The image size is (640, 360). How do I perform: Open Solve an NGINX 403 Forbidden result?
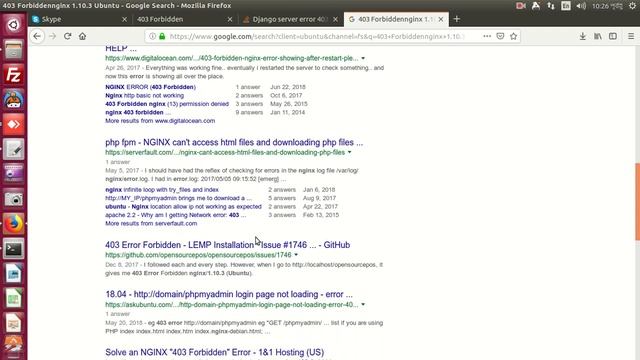click(215, 352)
